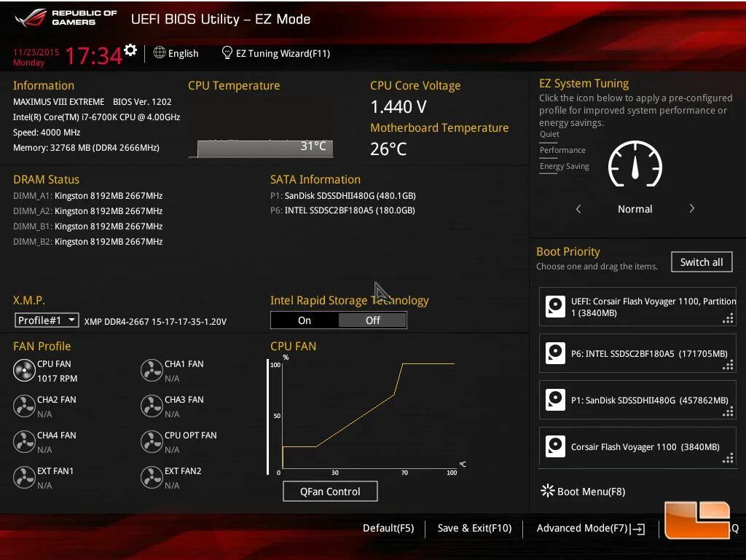
Task: Turn Intel Rapid Storage Technology Off
Action: (372, 320)
